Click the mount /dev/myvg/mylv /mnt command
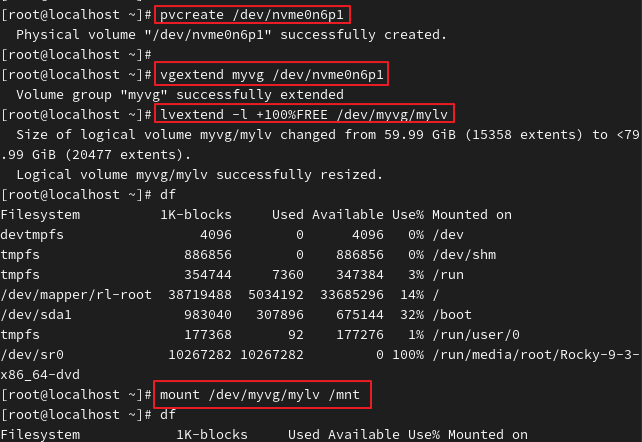The height and width of the screenshot is (442, 642). click(x=260, y=395)
